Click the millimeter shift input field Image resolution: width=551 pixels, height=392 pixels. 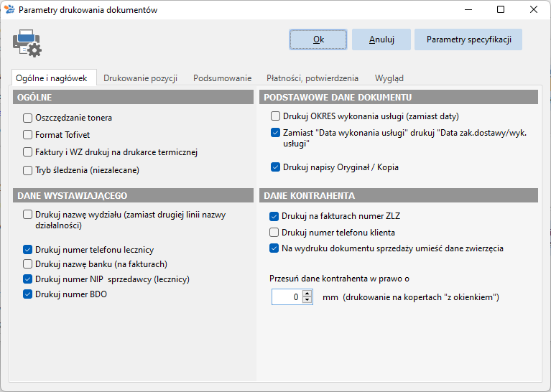pyautogui.click(x=287, y=297)
